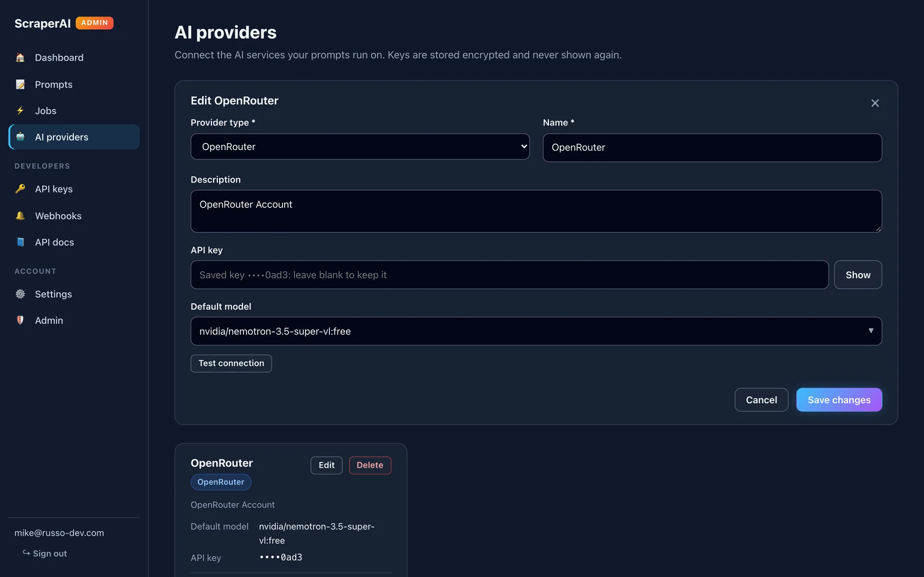
Task: Click the API keys key icon
Action: coord(20,189)
